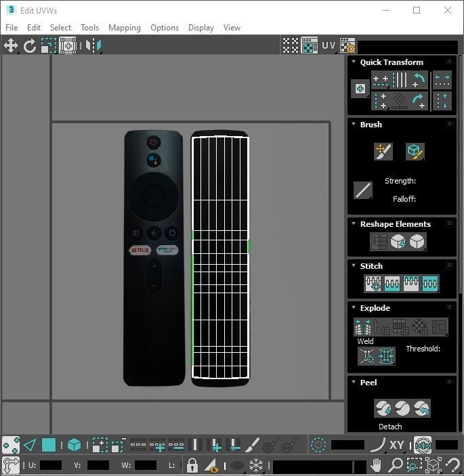
Task: Select the Scale Selected Subobjects tool
Action: click(49, 46)
